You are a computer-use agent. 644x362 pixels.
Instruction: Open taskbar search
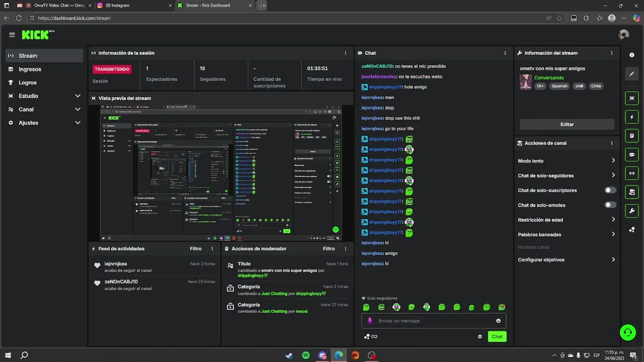pos(24,355)
